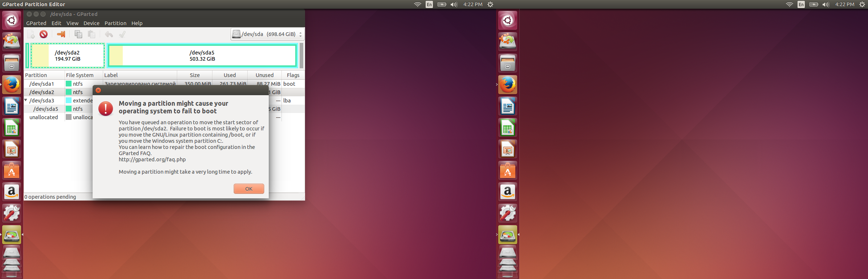Click the Paste partition toolbar icon

[x=92, y=34]
